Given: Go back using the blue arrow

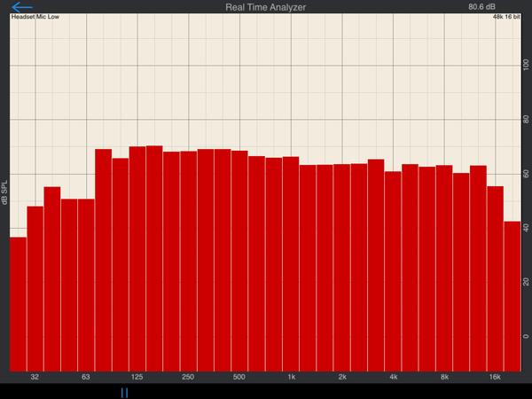Looking at the screenshot, I should 21,7.
